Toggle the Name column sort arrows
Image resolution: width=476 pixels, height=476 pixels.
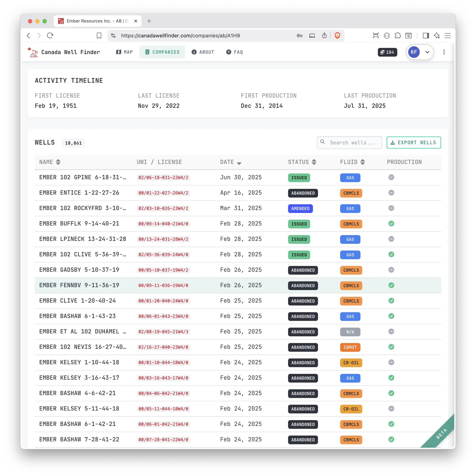pos(58,162)
